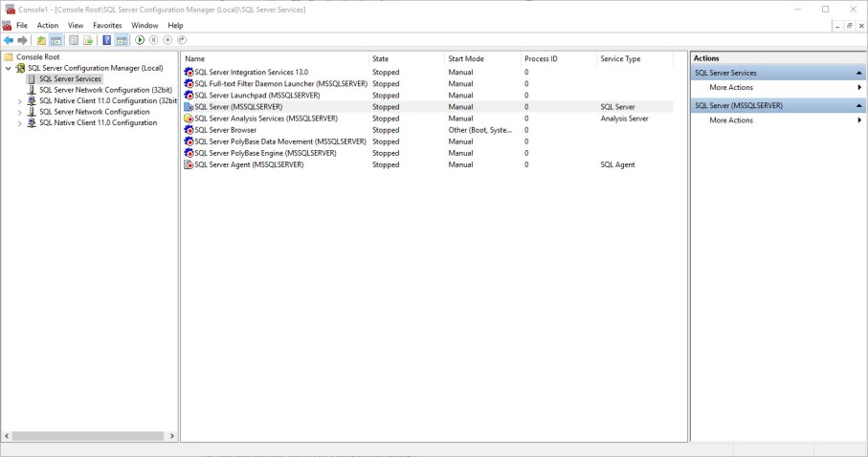Sort list by Start Mode column header
Viewport: 868px width, 457px height.
[x=482, y=58]
